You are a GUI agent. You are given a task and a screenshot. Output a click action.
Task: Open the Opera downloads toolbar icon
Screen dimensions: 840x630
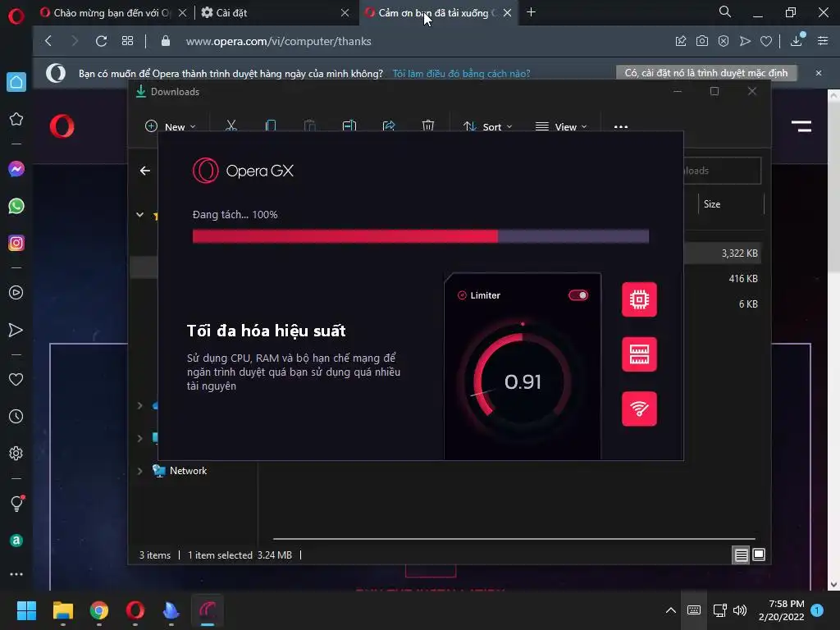tap(797, 40)
